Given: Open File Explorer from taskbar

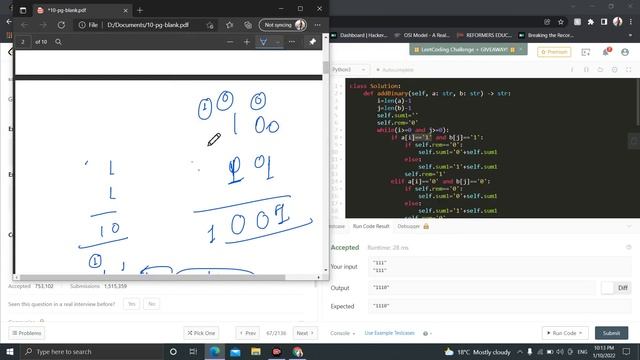Looking at the screenshot, I should [256, 351].
